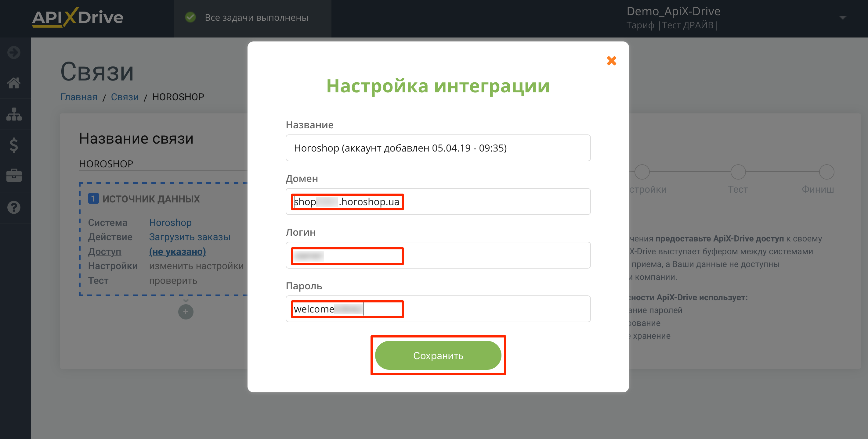Open the Horoshop system link
This screenshot has height=439, width=868.
[x=170, y=223]
